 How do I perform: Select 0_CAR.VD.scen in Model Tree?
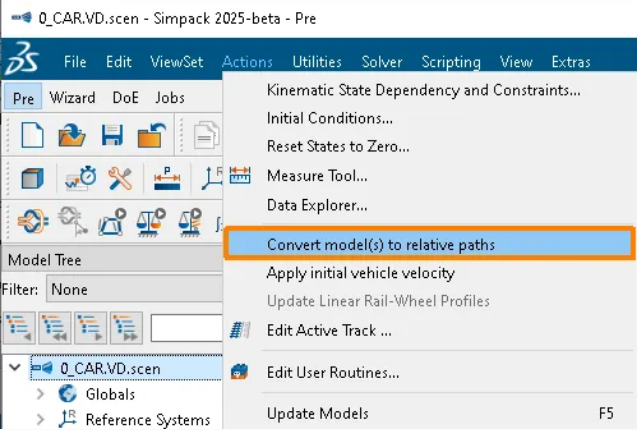pyautogui.click(x=126, y=368)
